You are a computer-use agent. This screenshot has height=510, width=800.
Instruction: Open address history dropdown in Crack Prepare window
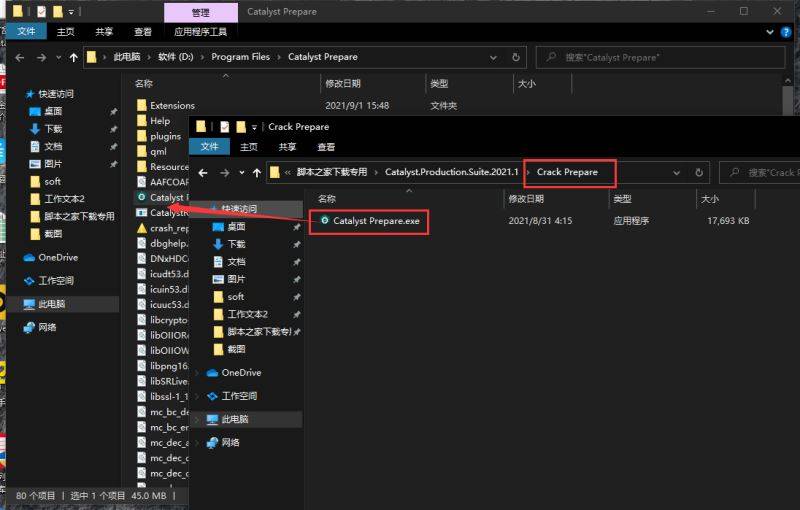point(677,172)
